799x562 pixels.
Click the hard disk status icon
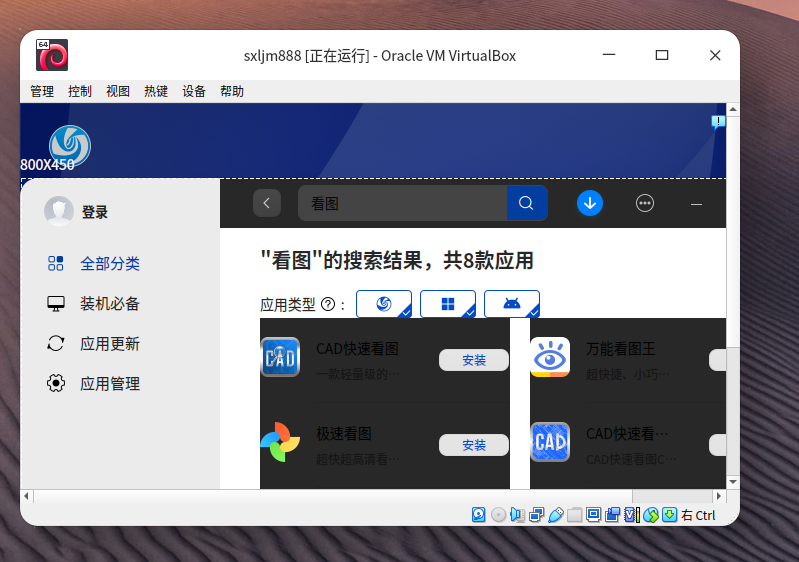tap(478, 515)
